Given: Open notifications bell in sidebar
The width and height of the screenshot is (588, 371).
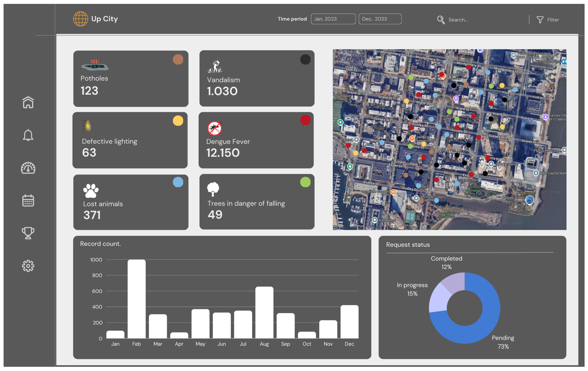Looking at the screenshot, I should 28,135.
